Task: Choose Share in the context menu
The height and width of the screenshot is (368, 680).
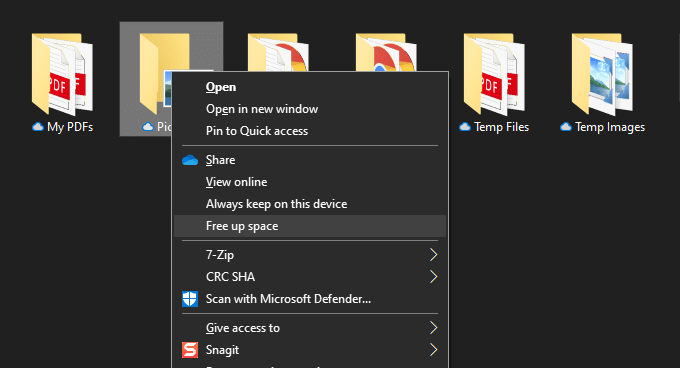Action: point(310,160)
